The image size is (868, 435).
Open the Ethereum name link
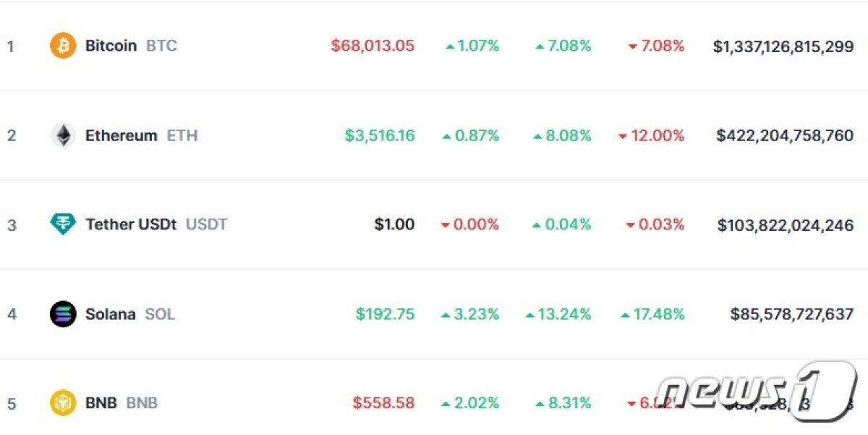click(121, 135)
